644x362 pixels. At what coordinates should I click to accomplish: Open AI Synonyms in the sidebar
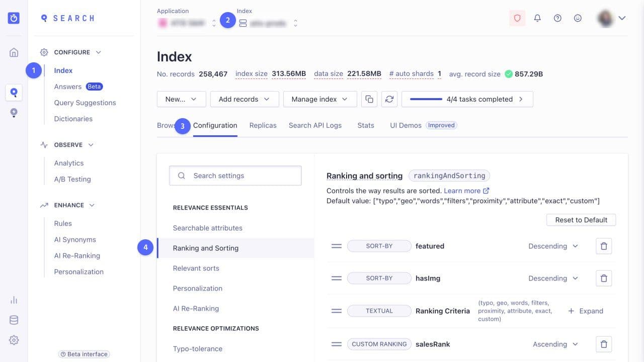[75, 240]
